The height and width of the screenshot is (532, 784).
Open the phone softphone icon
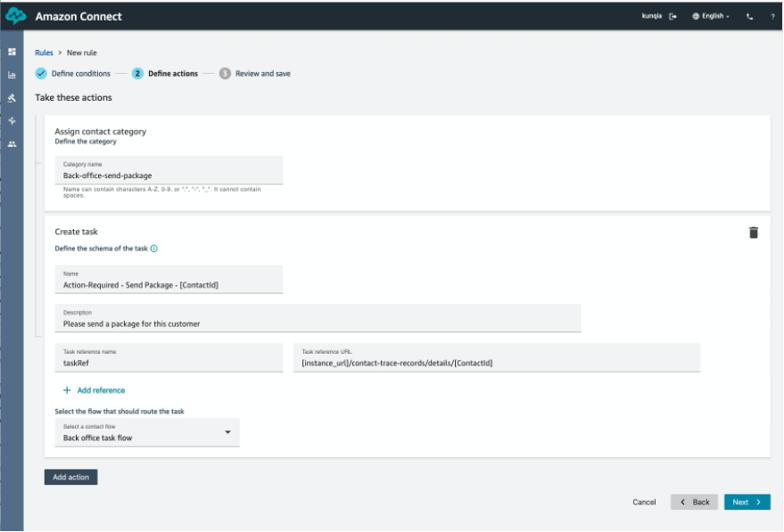click(749, 16)
